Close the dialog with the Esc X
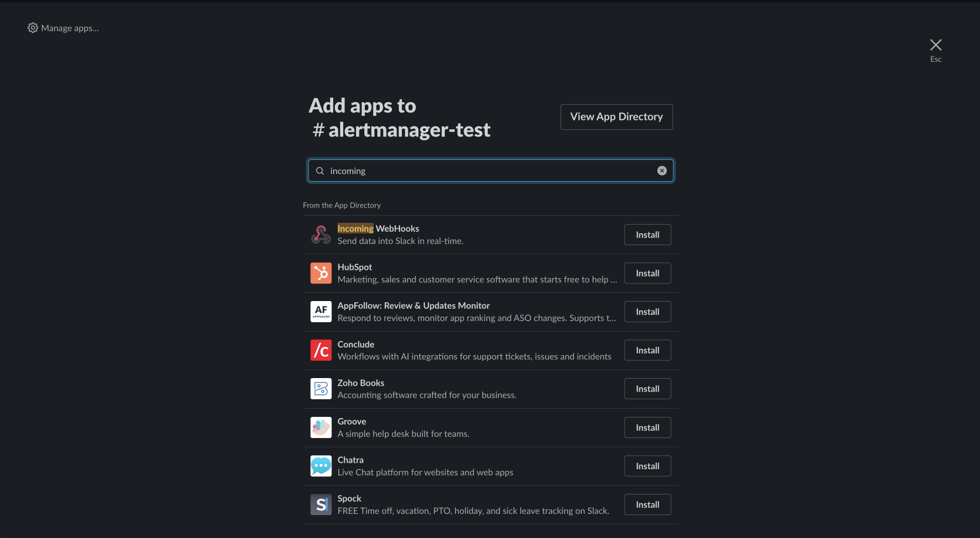Image resolution: width=980 pixels, height=538 pixels. [x=936, y=45]
